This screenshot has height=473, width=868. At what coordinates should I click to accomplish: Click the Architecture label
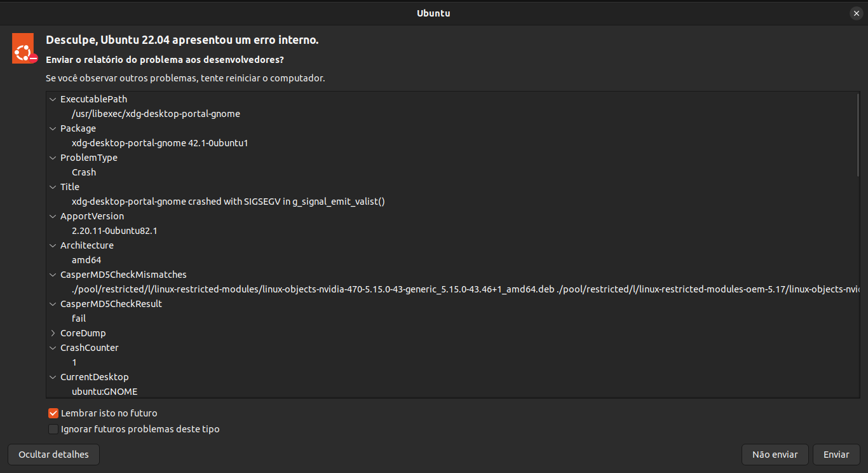(x=87, y=245)
